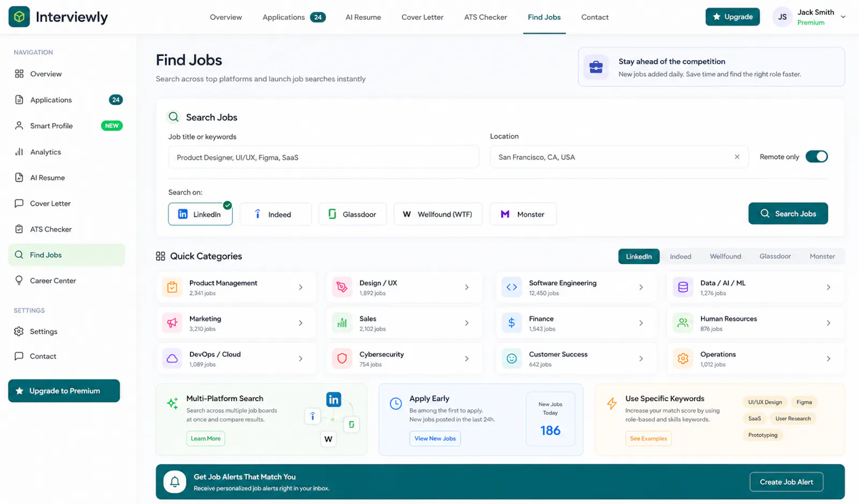Click the top Upgrade button
The width and height of the screenshot is (859, 504).
click(732, 17)
